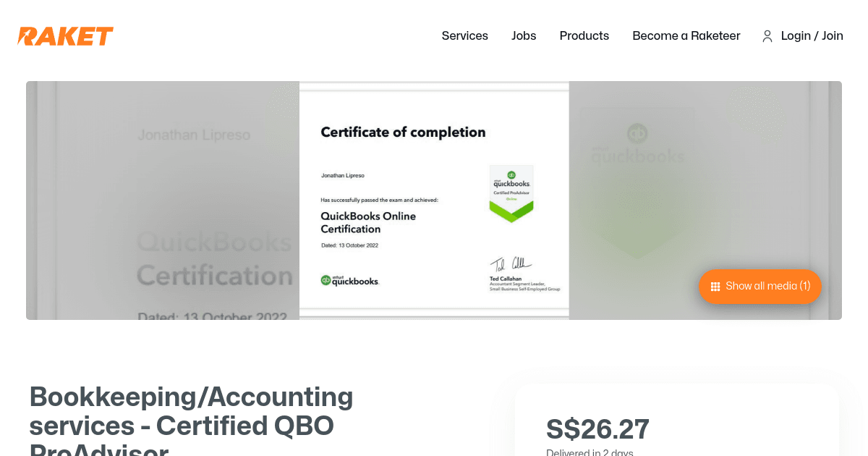Screen dimensions: 868x456
Task: Select the intuit quickbooks logo at certificate bottom
Action: pos(350,281)
